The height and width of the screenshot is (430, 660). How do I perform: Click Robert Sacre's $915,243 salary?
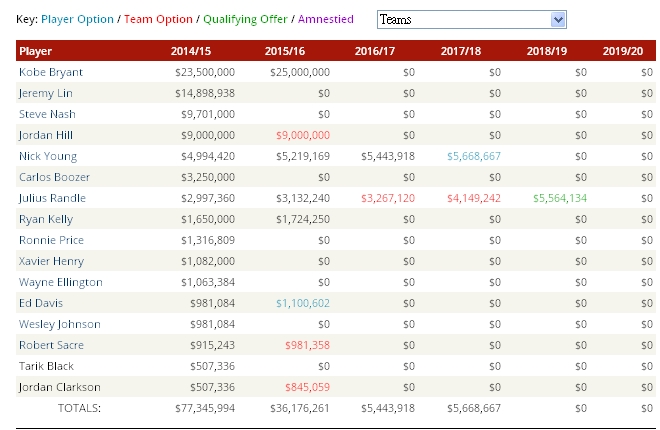pyautogui.click(x=213, y=345)
